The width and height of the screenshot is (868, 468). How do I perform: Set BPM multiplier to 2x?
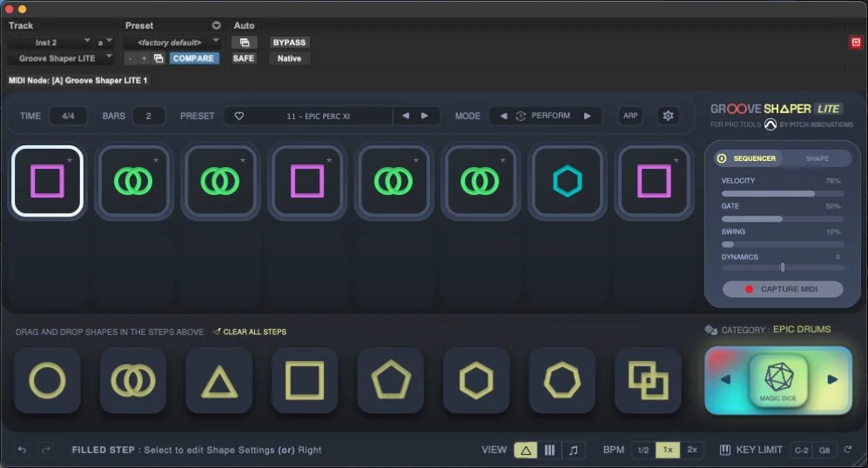pyautogui.click(x=692, y=450)
